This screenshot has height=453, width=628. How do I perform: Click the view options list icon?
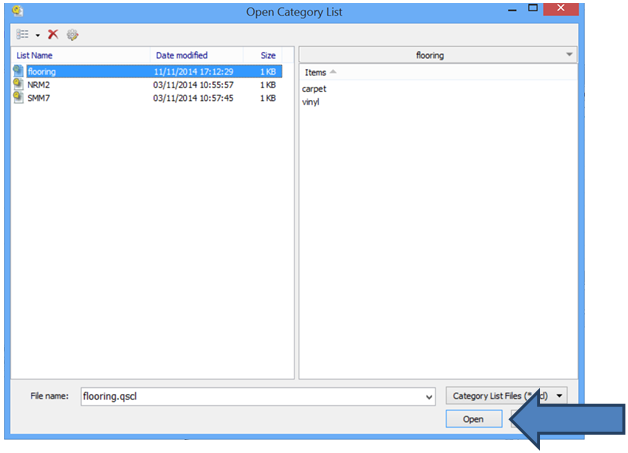22,34
